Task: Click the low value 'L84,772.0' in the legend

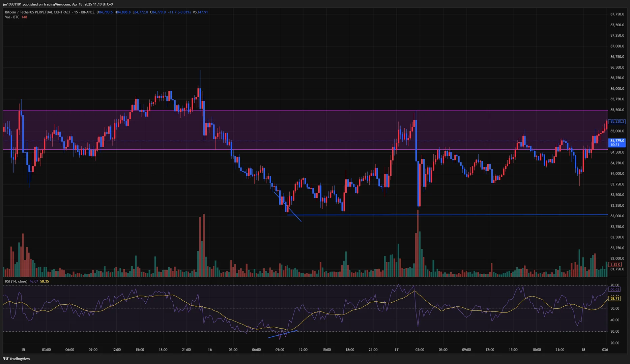Action: [140, 12]
